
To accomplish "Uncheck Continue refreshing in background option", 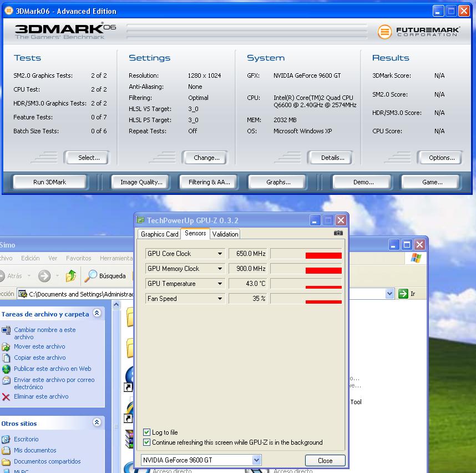I will (147, 442).
